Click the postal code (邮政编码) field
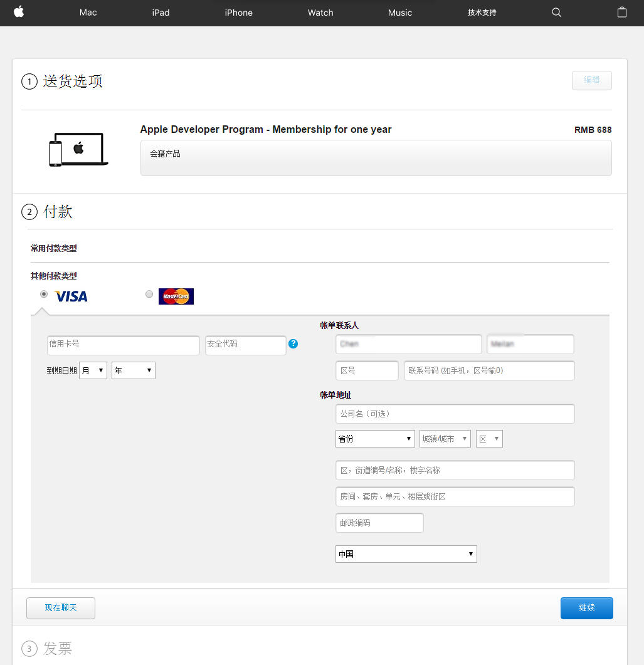The image size is (644, 665). 379,523
